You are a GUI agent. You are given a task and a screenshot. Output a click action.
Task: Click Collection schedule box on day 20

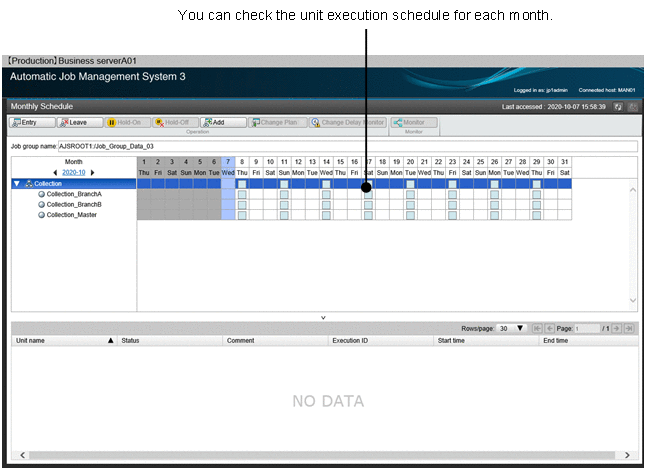(411, 184)
